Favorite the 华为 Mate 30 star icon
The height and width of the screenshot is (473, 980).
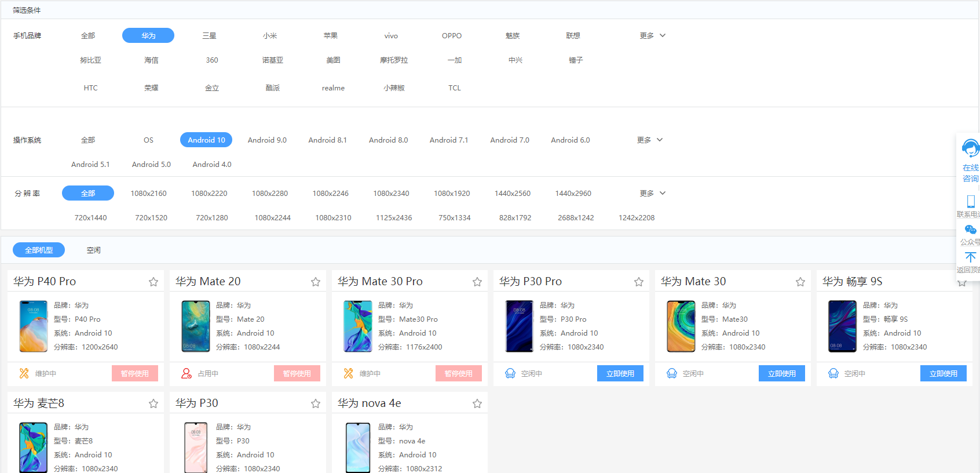click(800, 282)
